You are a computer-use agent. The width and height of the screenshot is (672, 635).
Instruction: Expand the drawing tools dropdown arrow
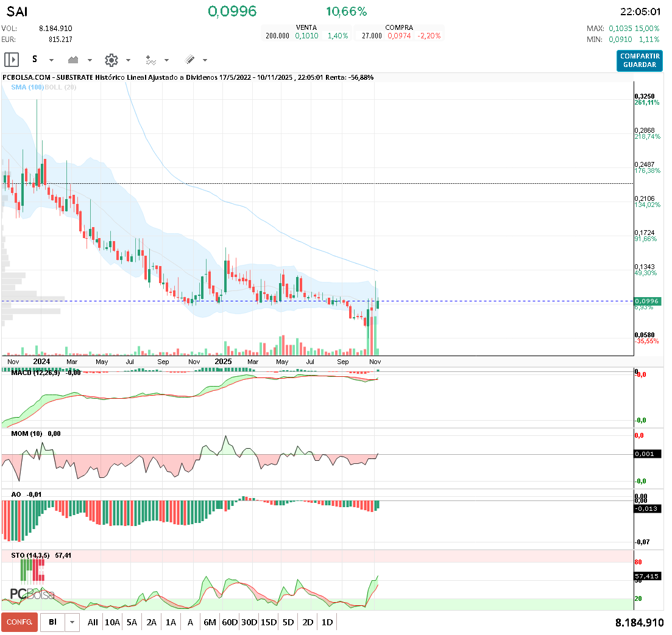pos(205,60)
